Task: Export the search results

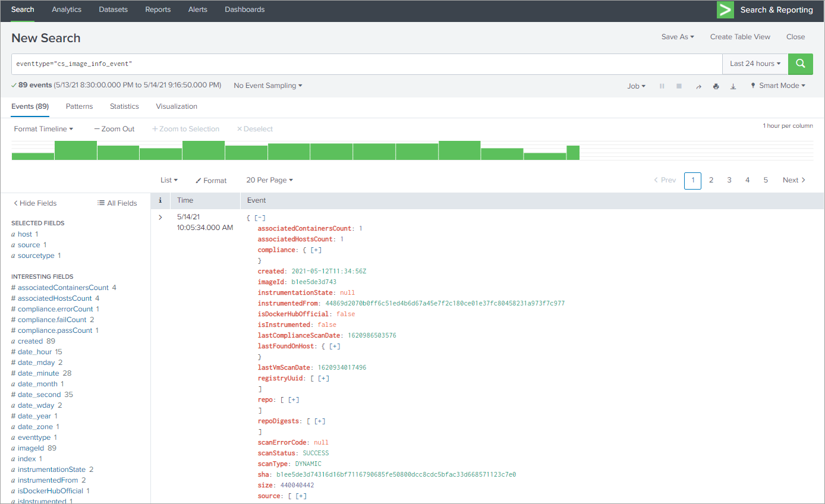Action: (733, 85)
